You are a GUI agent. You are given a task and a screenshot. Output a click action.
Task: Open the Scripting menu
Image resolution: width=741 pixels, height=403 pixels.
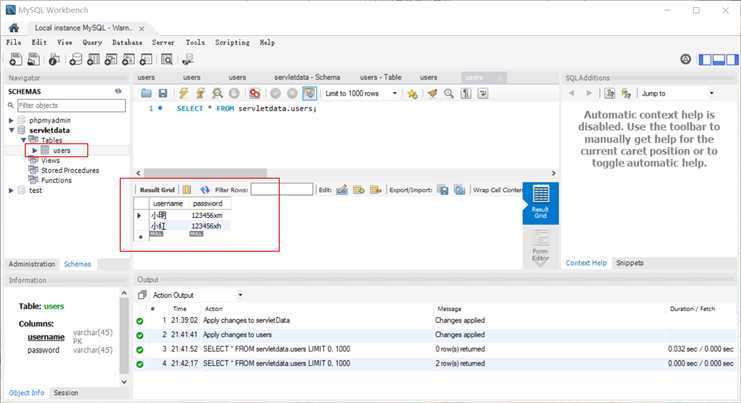point(232,43)
